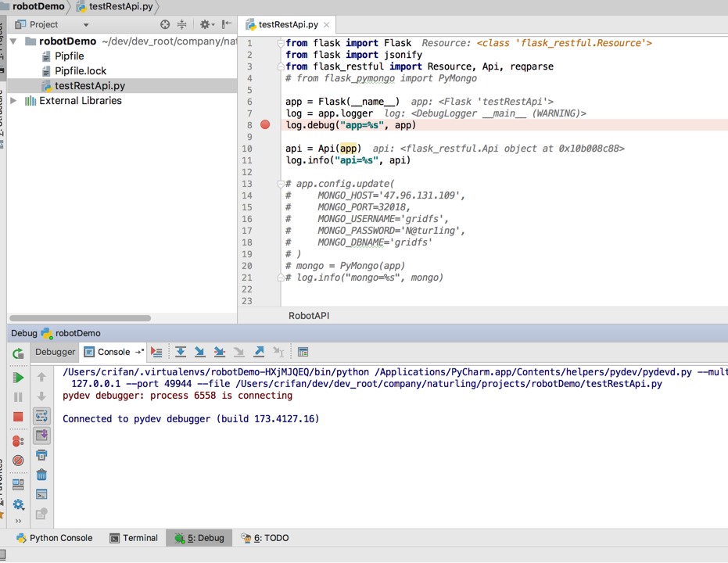Click the Step Into debugger icon
728x563 pixels.
pyautogui.click(x=200, y=353)
